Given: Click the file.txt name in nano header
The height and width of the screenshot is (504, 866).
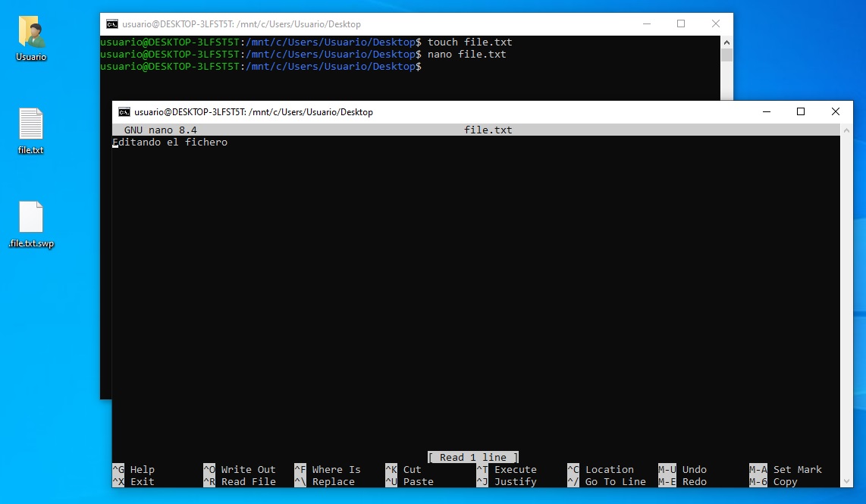Looking at the screenshot, I should click(x=488, y=130).
